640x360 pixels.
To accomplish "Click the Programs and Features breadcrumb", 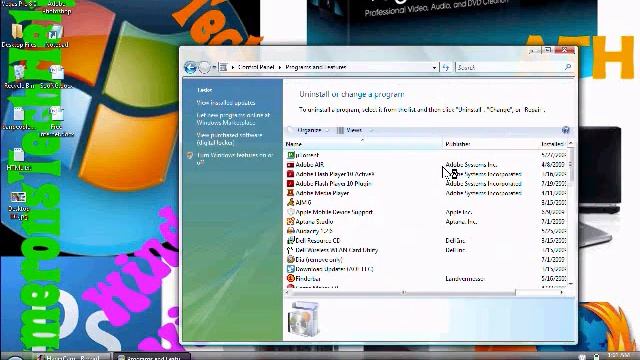I will 316,67.
